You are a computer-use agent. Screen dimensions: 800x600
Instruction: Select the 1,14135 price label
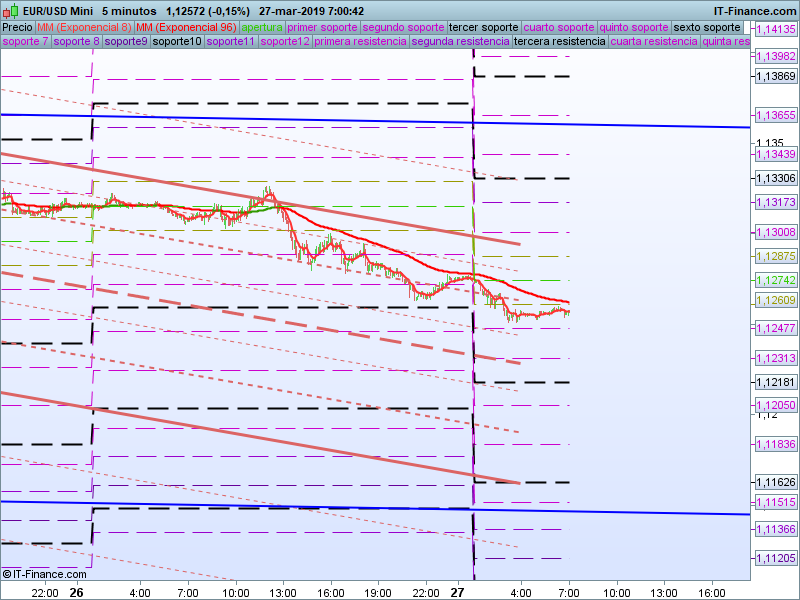(776, 30)
